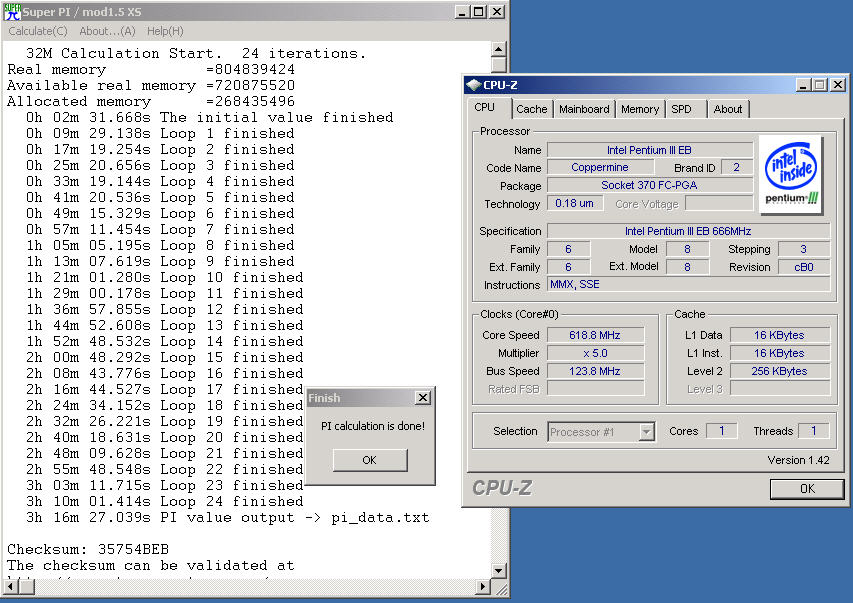Click the Allocated memory =268435496 line

pyautogui.click(x=151, y=101)
